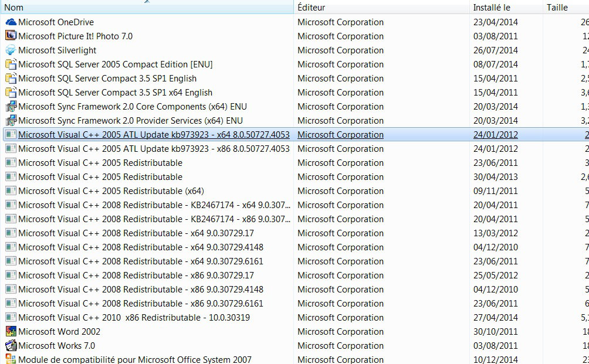Click icon of Visual C++ 2005 ATL Update x64
The image size is (589, 364).
[x=11, y=135]
